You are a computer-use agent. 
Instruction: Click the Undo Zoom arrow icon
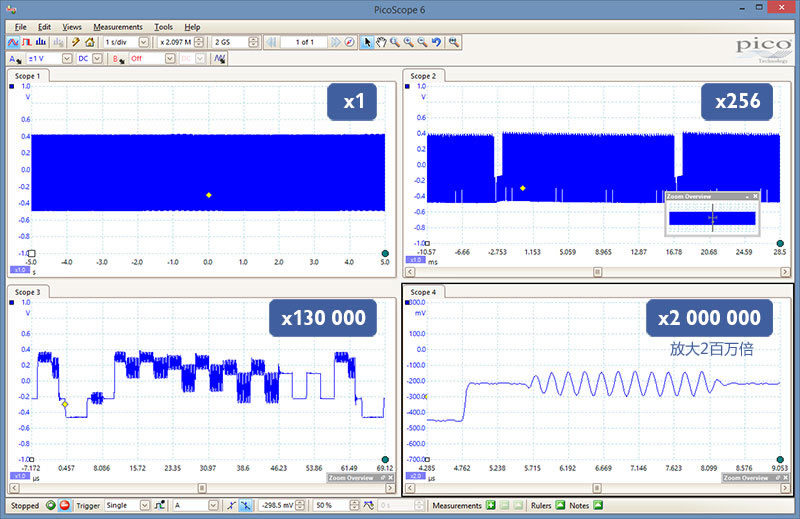pyautogui.click(x=436, y=42)
